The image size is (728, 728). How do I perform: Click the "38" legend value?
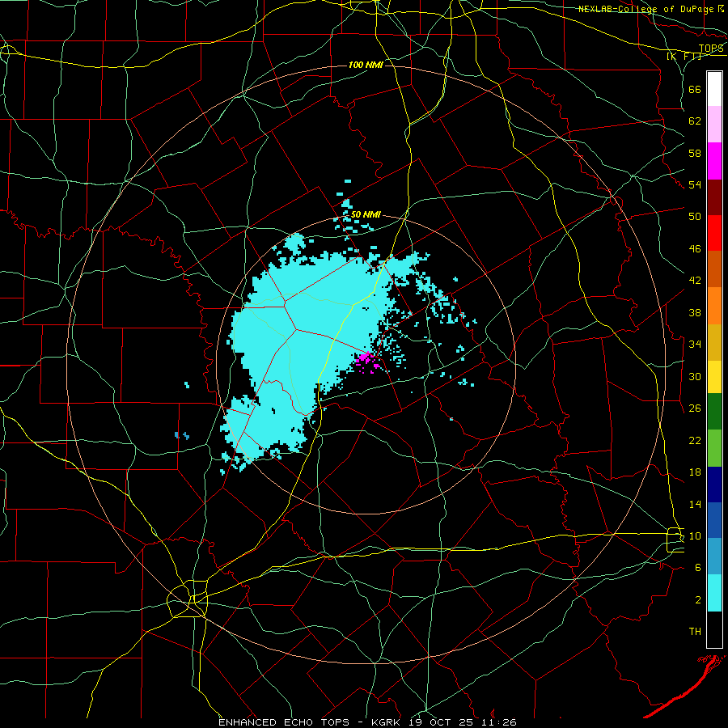coord(695,312)
